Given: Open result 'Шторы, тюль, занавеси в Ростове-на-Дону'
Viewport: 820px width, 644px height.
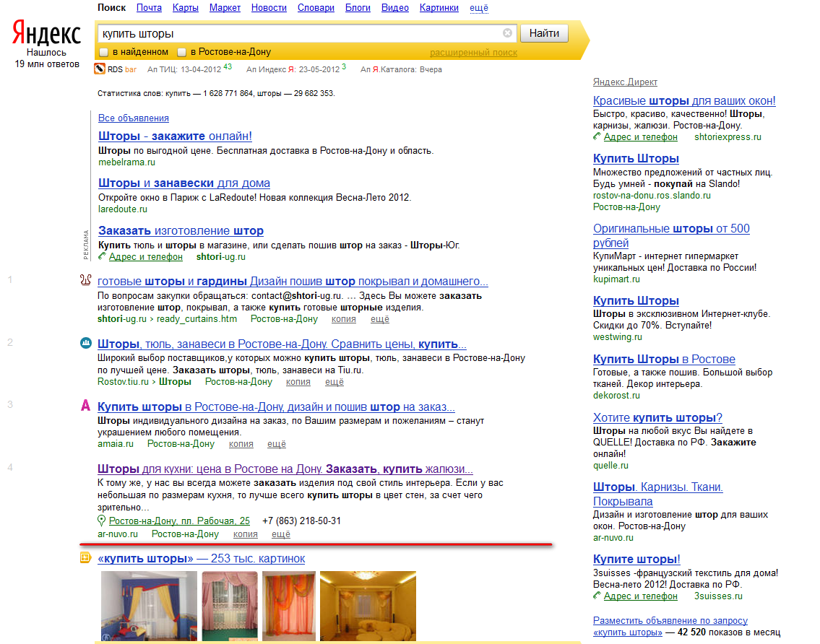Looking at the screenshot, I should point(282,344).
